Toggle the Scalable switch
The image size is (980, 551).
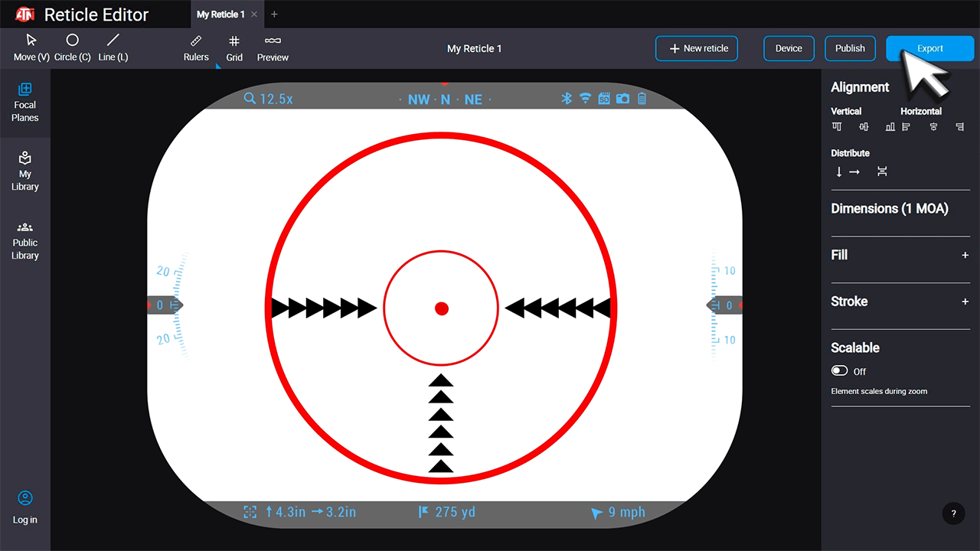click(x=840, y=370)
